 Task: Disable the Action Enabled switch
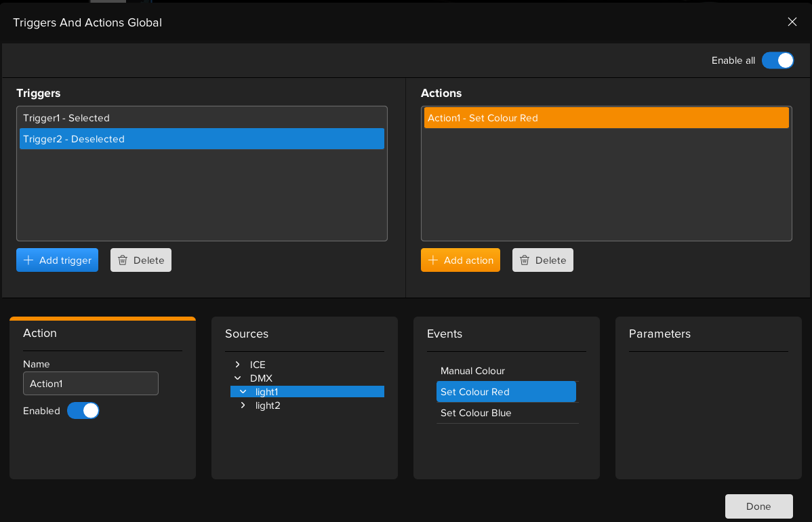(x=83, y=411)
